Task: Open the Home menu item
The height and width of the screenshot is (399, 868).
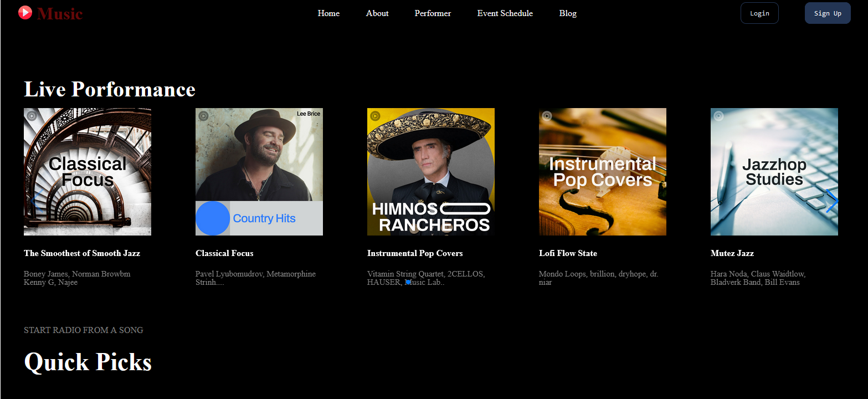Action: tap(328, 13)
